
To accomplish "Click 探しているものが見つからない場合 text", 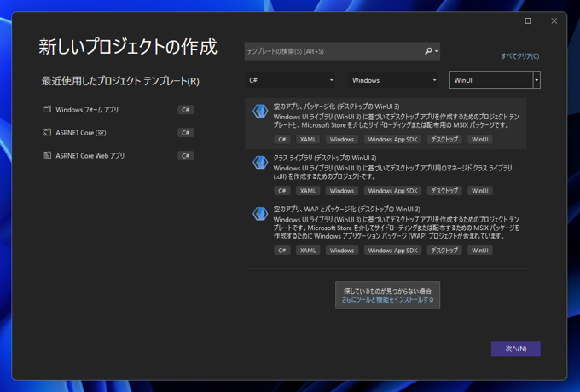I will 387,291.
